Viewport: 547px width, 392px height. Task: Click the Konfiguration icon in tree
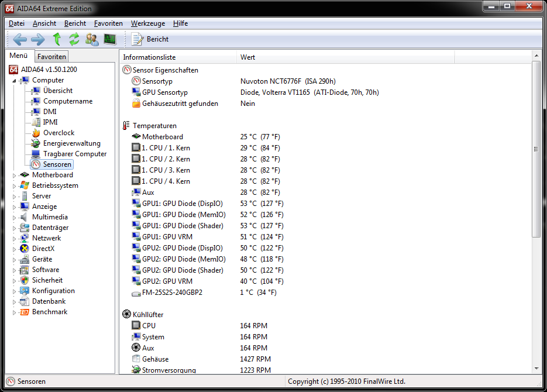coord(25,291)
